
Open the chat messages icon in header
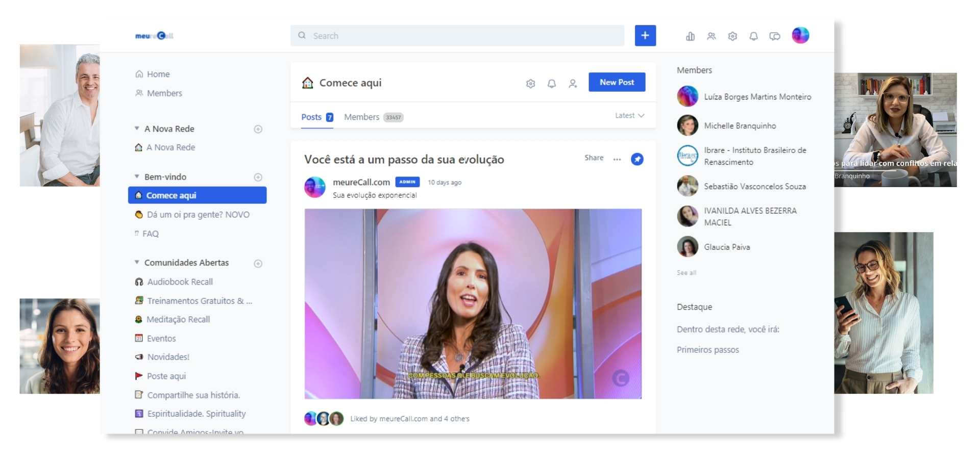(775, 36)
